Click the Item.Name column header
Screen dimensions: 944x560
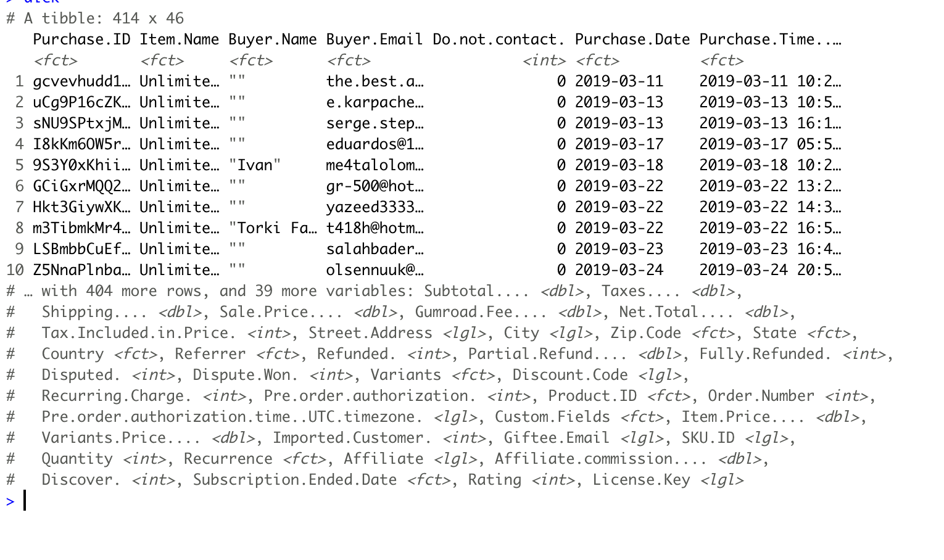point(179,39)
